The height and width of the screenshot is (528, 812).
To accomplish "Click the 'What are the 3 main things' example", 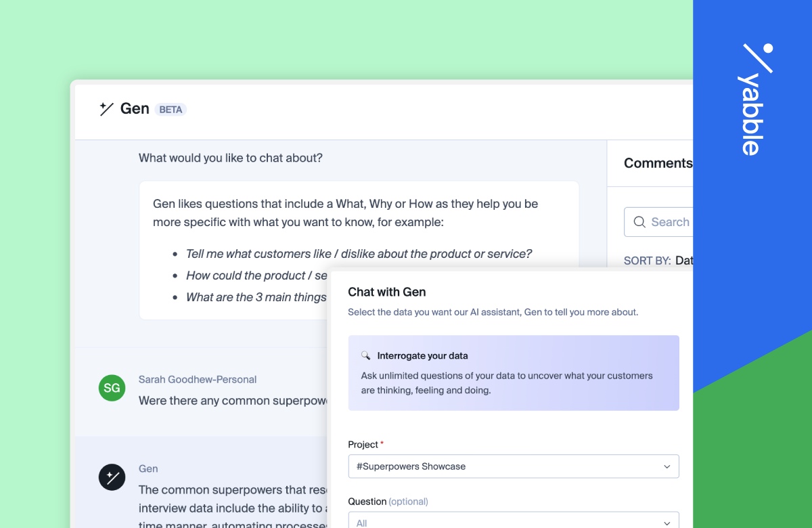I will pos(256,297).
